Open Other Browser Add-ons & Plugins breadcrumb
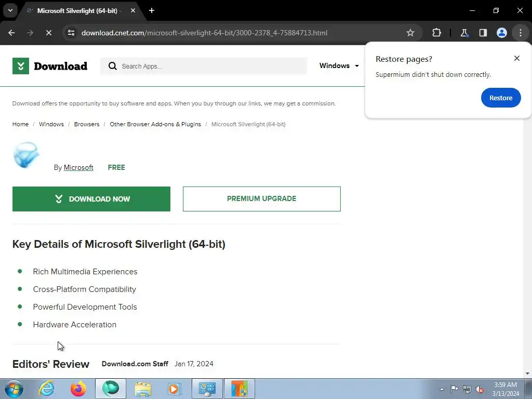532x399 pixels. (155, 124)
